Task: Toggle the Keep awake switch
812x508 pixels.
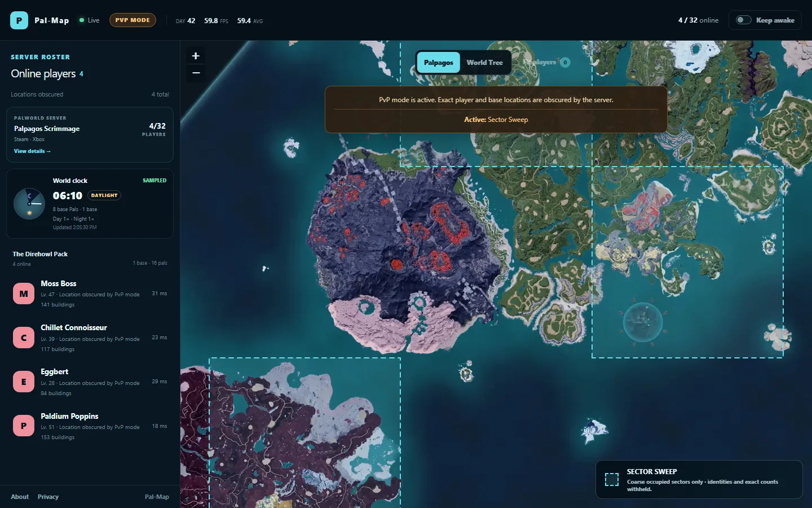Action: click(x=744, y=20)
